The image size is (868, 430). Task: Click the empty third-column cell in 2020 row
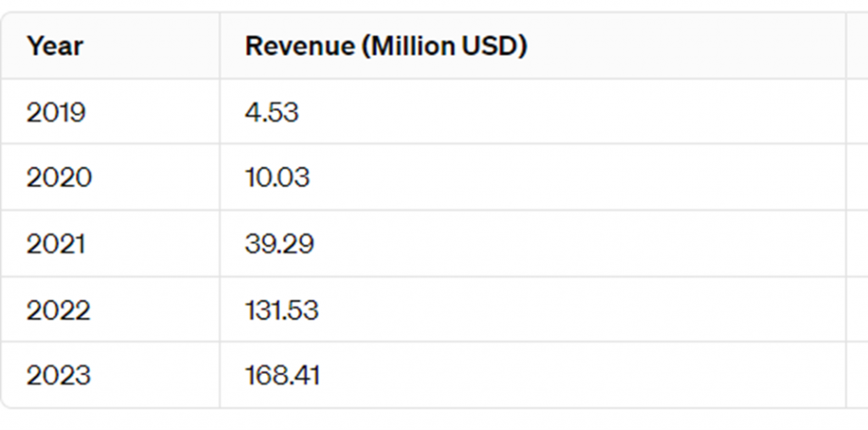pyautogui.click(x=857, y=176)
